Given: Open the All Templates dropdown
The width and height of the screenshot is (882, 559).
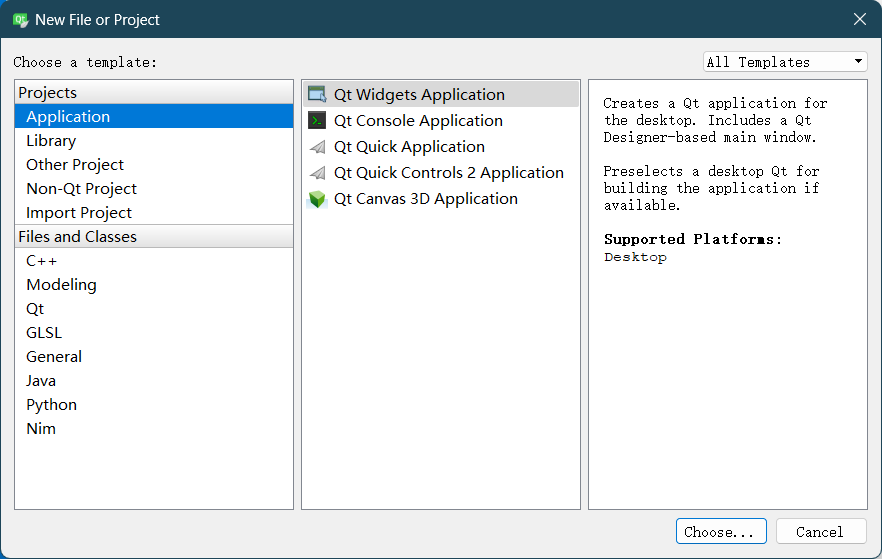Looking at the screenshot, I should point(785,62).
